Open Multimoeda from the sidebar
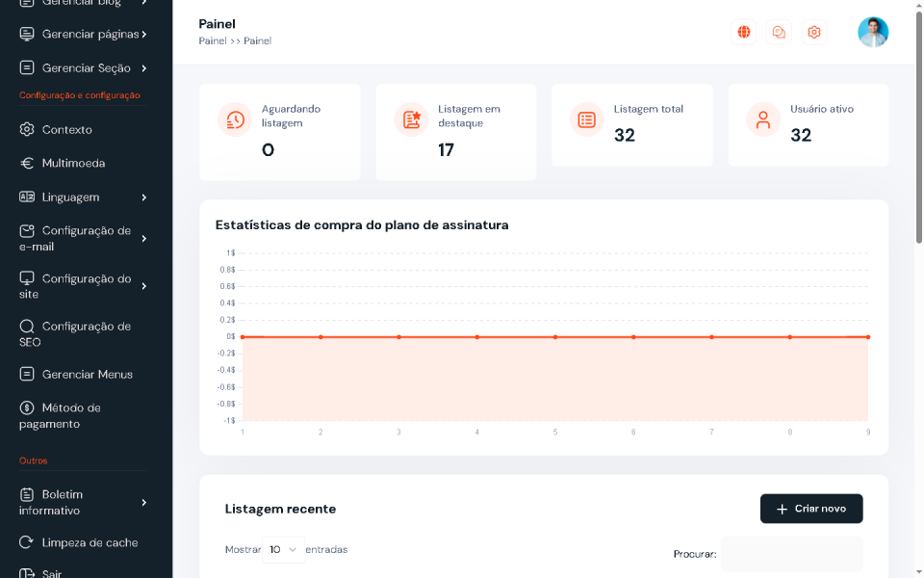Viewport: 924px width, 578px height. point(73,164)
